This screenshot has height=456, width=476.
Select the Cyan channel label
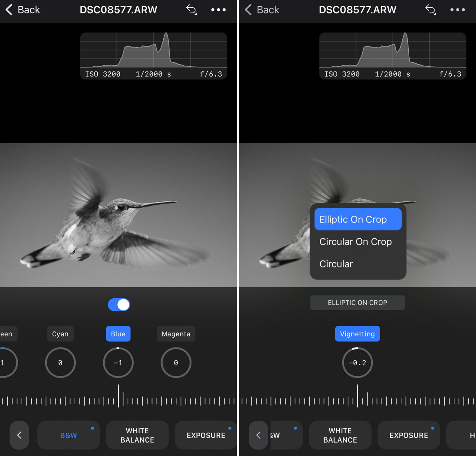tap(60, 334)
